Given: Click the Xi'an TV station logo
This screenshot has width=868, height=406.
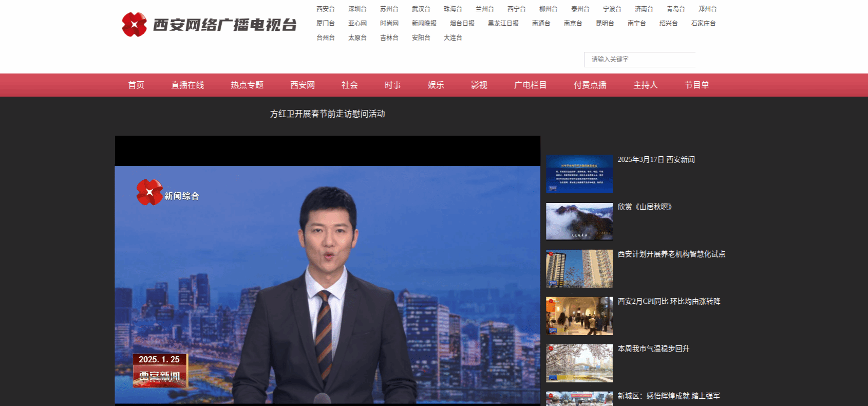Looking at the screenshot, I should coord(209,24).
